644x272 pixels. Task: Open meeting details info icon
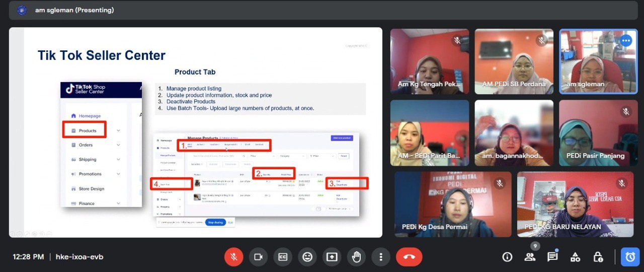pos(507,257)
